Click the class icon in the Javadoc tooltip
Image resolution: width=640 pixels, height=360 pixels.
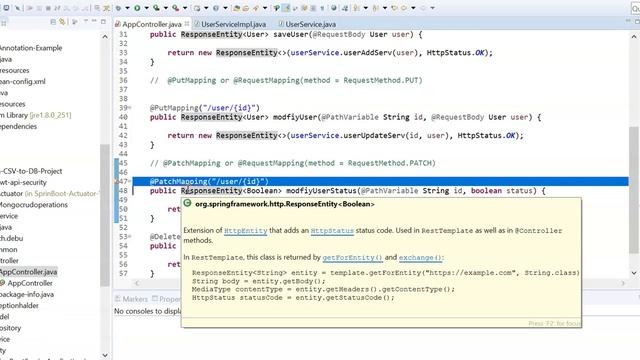point(187,203)
